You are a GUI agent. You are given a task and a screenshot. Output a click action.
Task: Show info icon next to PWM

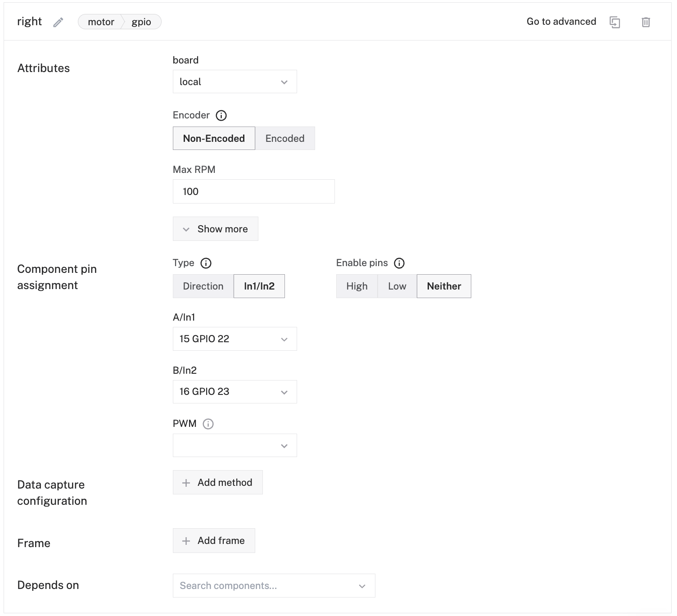pyautogui.click(x=208, y=424)
